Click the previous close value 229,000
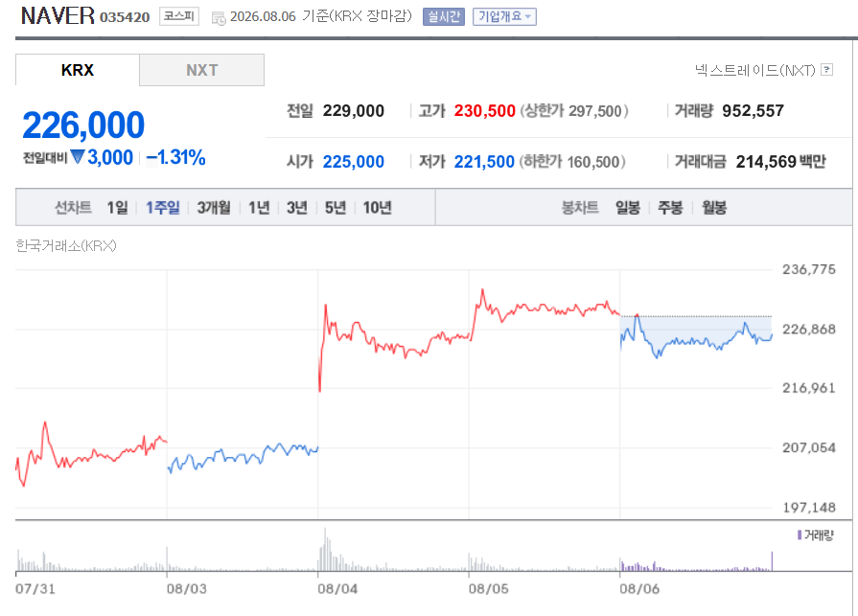This screenshot has width=858, height=616. pyautogui.click(x=354, y=111)
